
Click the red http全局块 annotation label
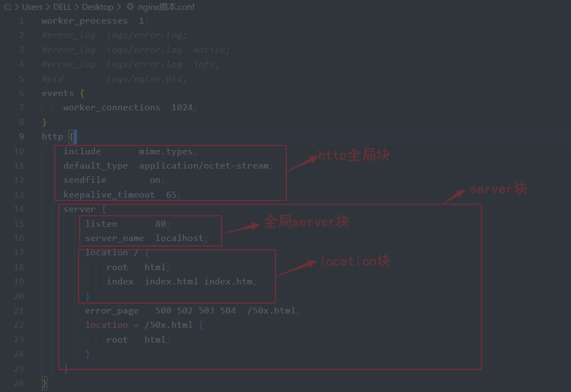354,155
